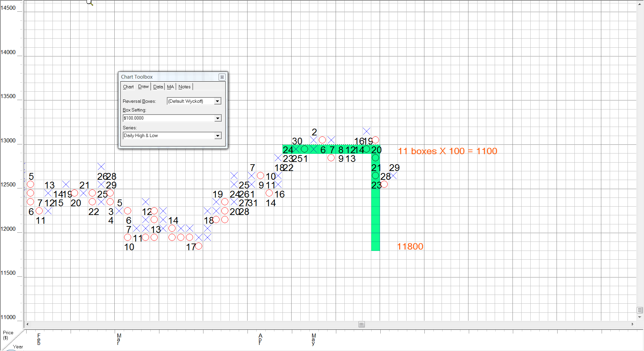Click the 13500 price axis label
This screenshot has height=351, width=644.
(8, 96)
